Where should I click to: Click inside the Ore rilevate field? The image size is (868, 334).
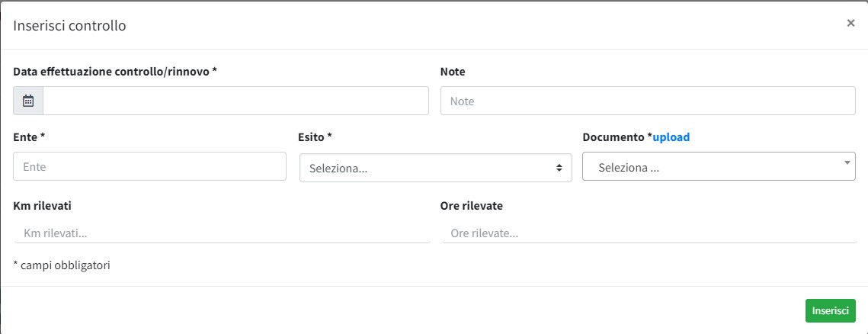[649, 233]
